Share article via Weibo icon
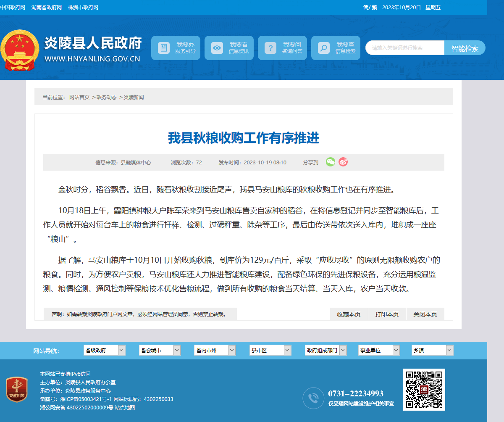The image size is (504, 422). tap(343, 162)
